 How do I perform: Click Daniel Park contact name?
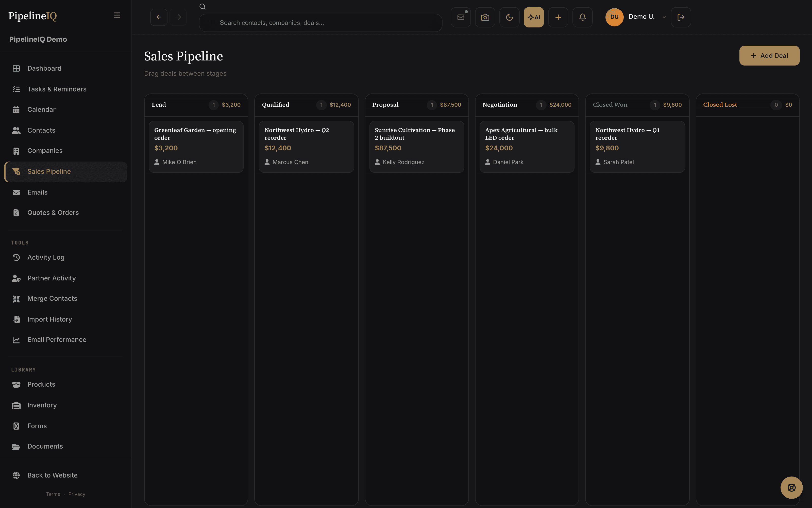coord(508,162)
